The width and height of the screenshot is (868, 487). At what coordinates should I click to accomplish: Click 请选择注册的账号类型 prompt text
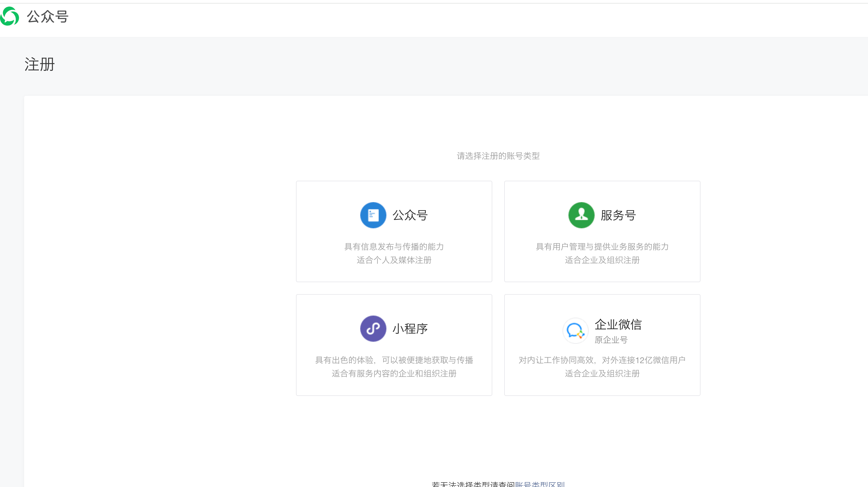pos(498,156)
